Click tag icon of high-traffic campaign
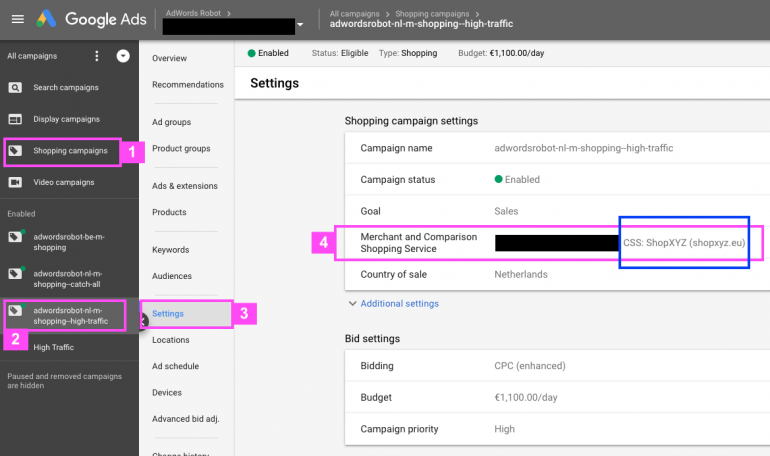The height and width of the screenshot is (456, 770). [x=16, y=310]
